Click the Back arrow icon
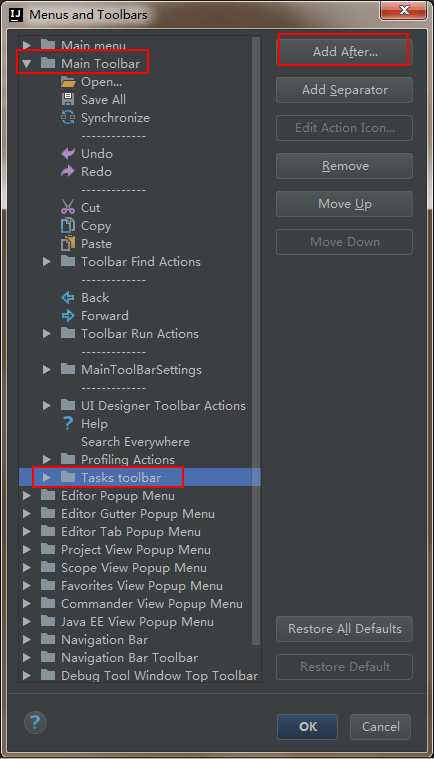The height and width of the screenshot is (759, 434). [68, 298]
